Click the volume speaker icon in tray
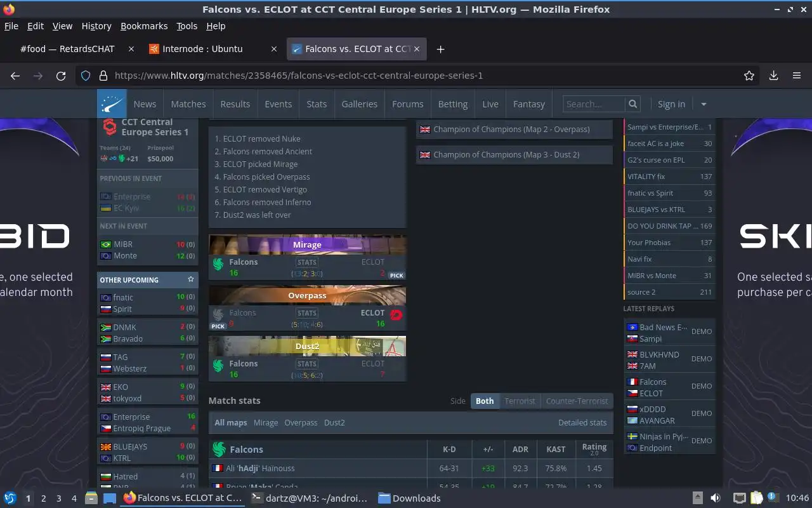This screenshot has width=812, height=508. [715, 498]
